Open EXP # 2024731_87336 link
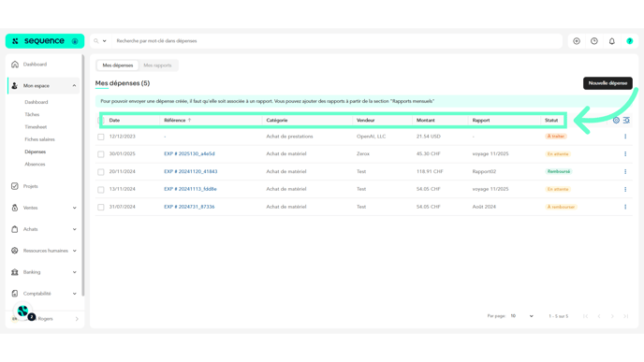The width and height of the screenshot is (644, 362). 189,207
